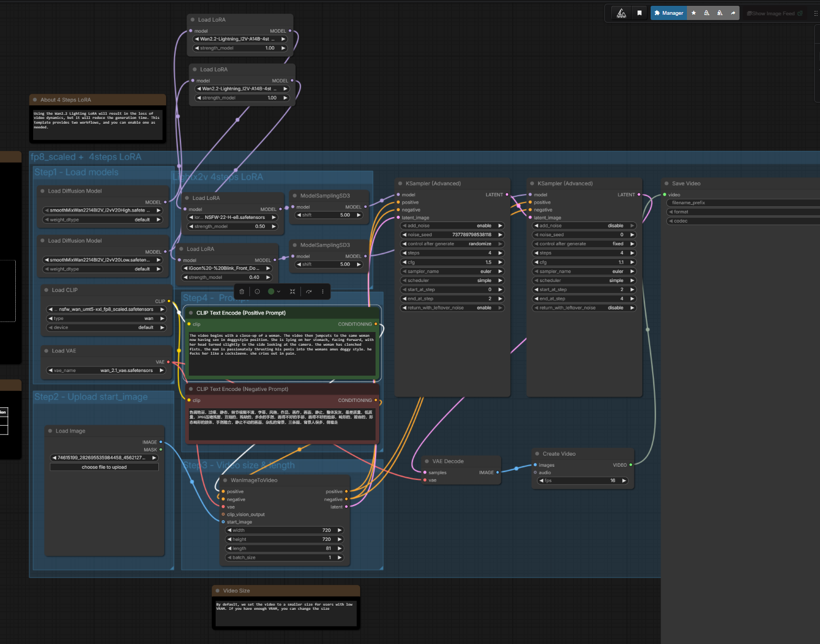Image resolution: width=820 pixels, height=644 pixels.
Task: Toggle add_noise widget currently set to enable
Action: [x=452, y=226]
